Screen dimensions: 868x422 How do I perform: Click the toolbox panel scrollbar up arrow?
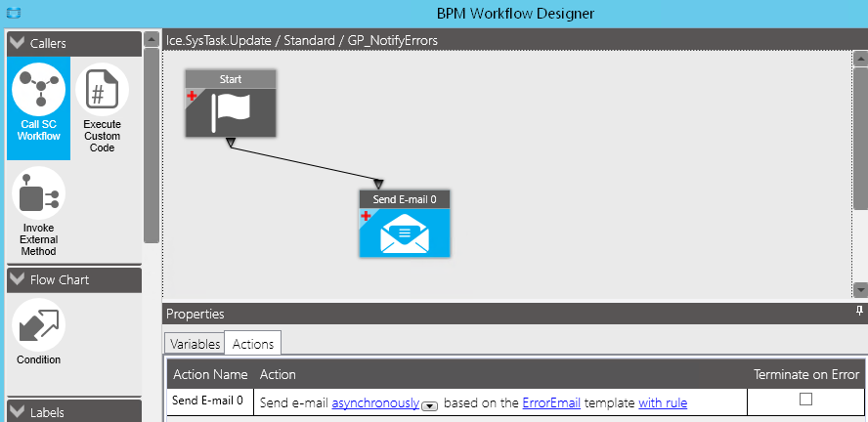pyautogui.click(x=152, y=39)
